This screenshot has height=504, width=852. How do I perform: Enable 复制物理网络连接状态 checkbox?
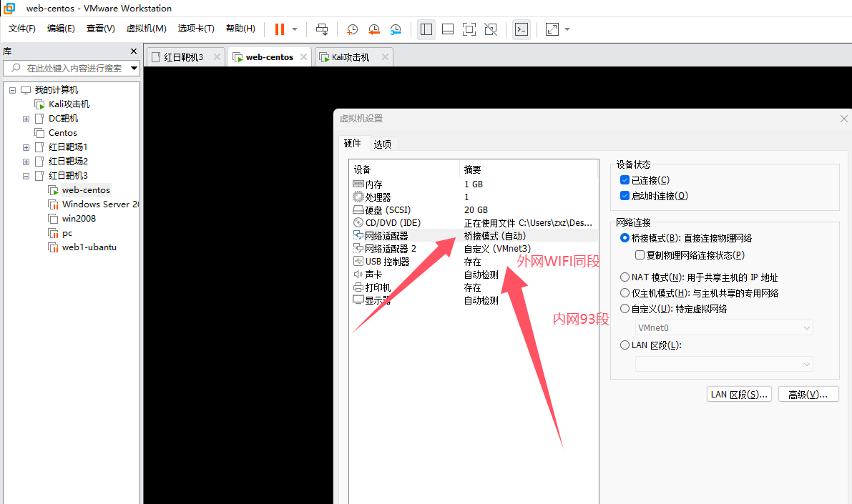coord(640,255)
